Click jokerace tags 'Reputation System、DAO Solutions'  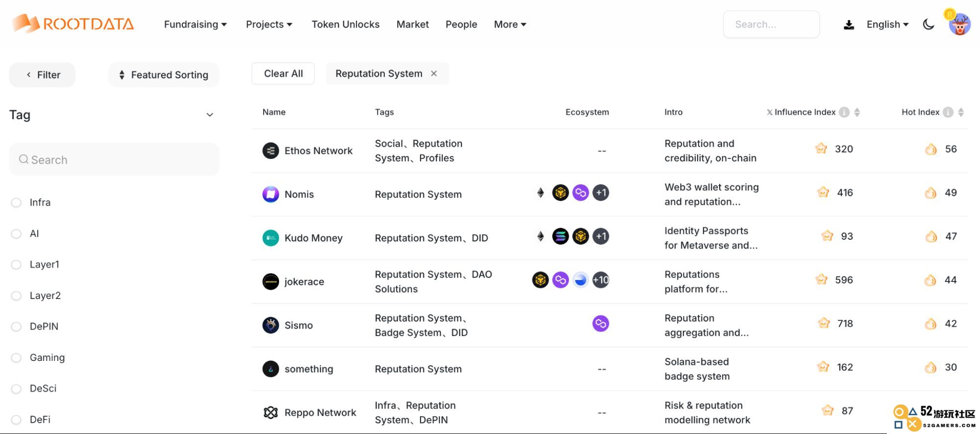tap(433, 281)
